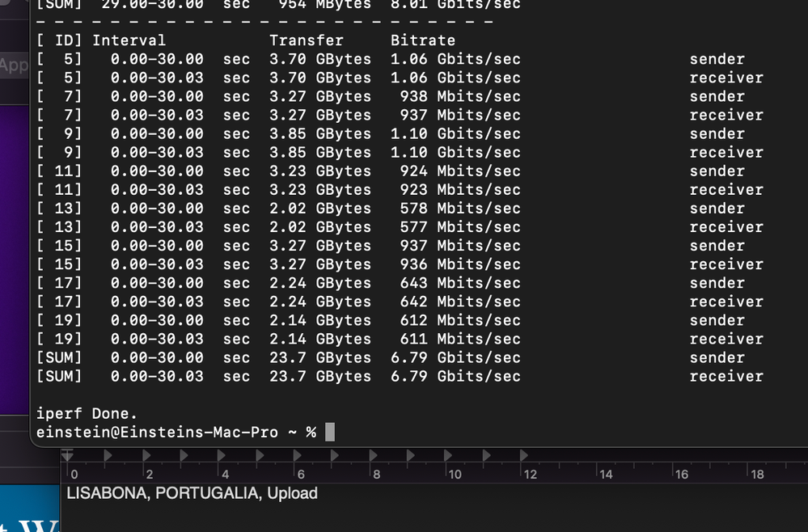The width and height of the screenshot is (808, 532).
Task: Click the 578 Mbits/sec bitrate value
Action: click(460, 209)
